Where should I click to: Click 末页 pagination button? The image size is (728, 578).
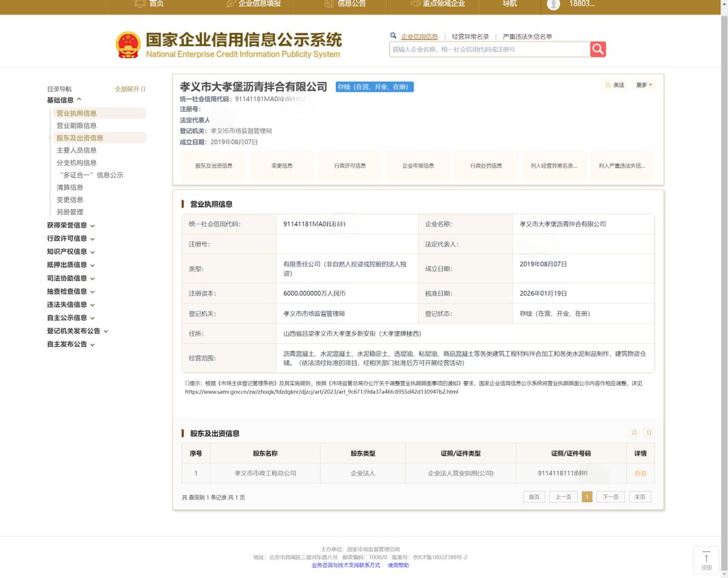tap(640, 497)
